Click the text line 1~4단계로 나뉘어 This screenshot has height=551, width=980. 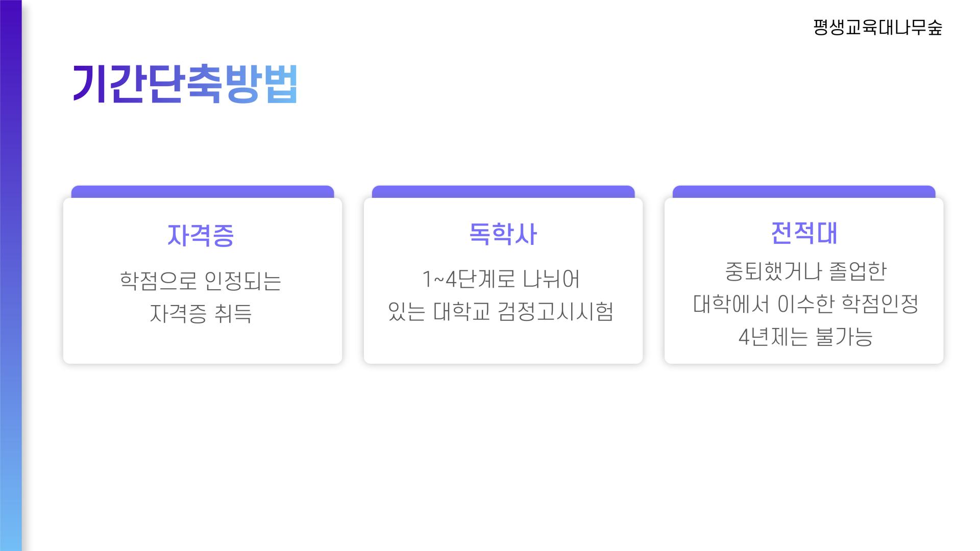click(501, 279)
